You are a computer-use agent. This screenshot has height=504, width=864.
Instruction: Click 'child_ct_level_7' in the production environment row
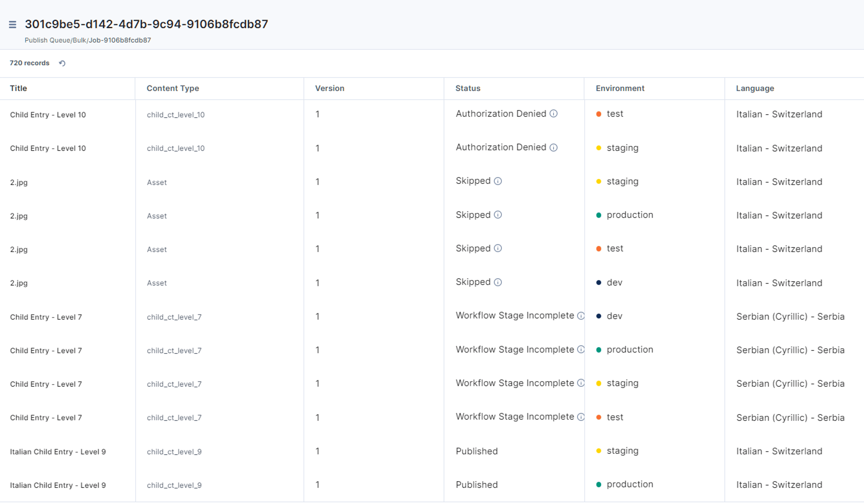point(174,351)
